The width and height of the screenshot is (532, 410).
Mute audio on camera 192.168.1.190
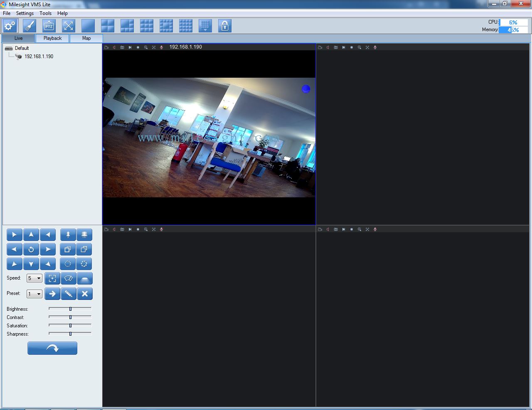[x=114, y=47]
